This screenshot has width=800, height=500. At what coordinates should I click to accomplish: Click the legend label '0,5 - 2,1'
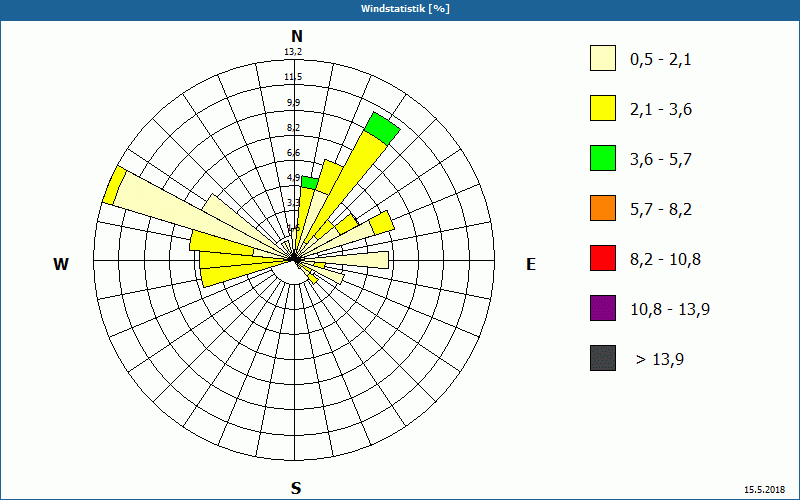pos(661,60)
